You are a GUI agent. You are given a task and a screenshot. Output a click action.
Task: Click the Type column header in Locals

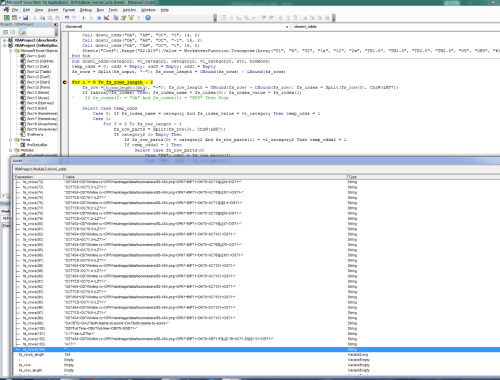click(x=423, y=177)
